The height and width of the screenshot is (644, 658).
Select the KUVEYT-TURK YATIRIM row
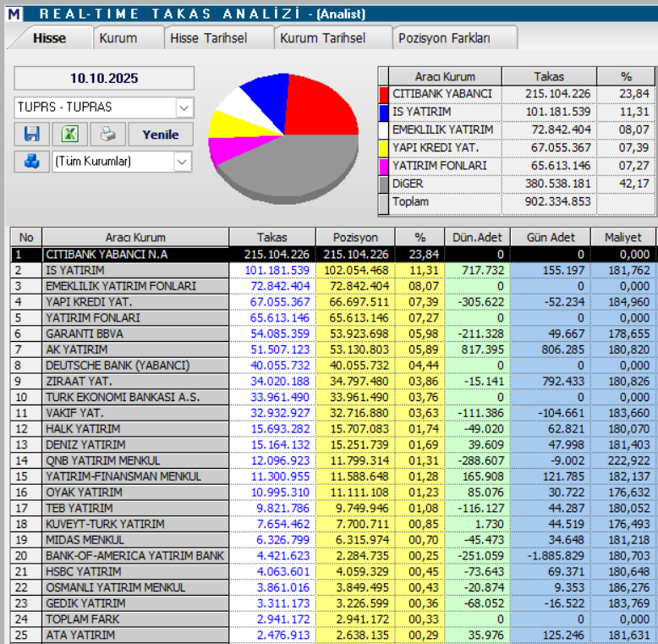[x=333, y=524]
